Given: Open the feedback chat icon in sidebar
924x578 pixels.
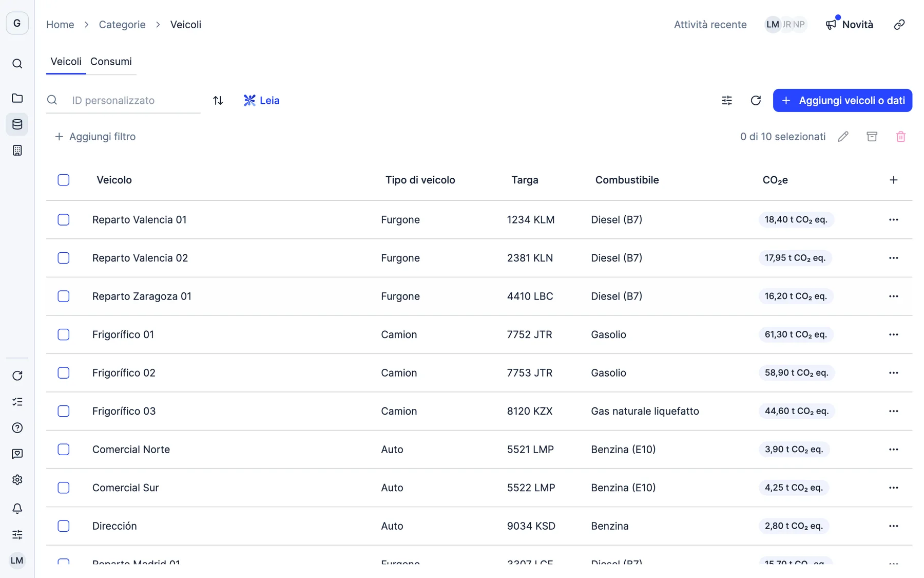Looking at the screenshot, I should (x=17, y=454).
